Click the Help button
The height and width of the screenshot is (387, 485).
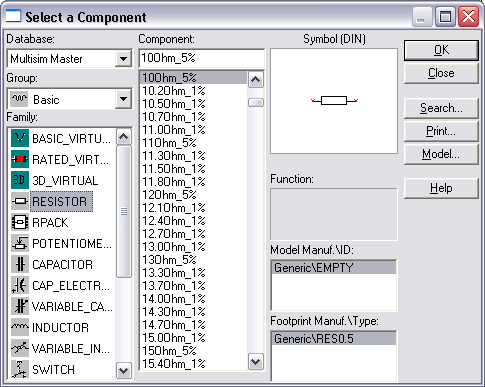pos(441,188)
